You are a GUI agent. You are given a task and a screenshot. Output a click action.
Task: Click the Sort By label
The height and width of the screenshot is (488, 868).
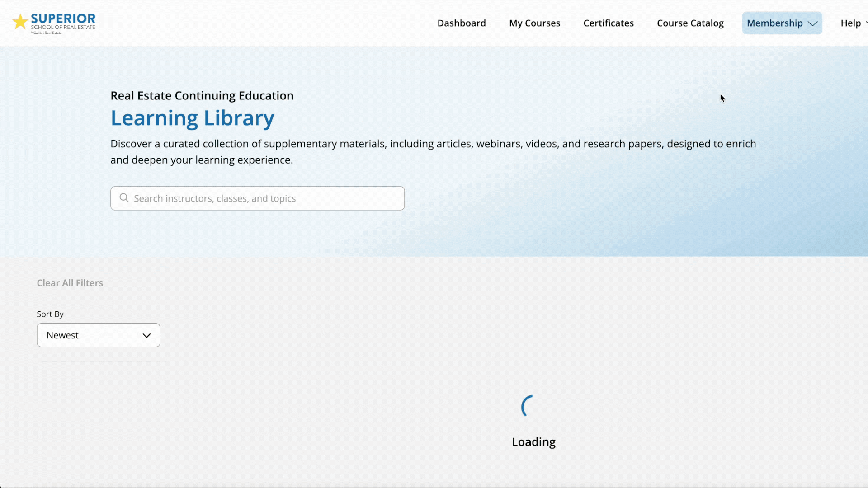(x=50, y=314)
